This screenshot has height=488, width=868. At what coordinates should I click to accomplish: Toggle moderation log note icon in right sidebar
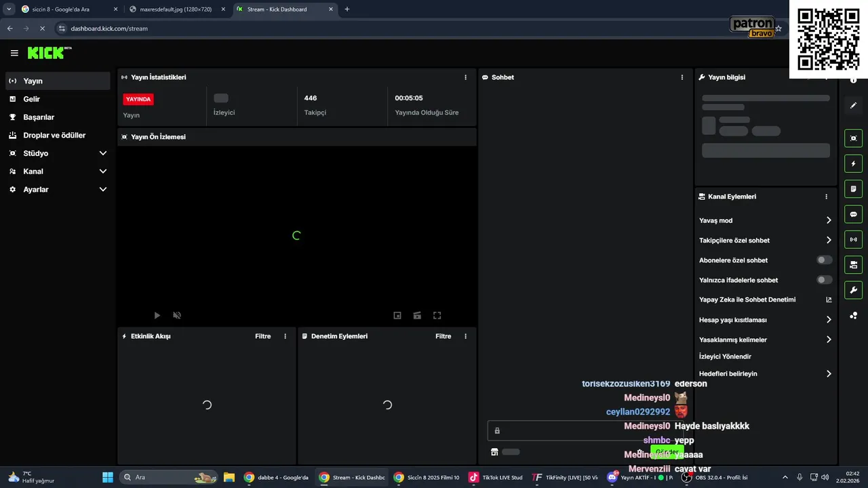[x=853, y=188]
